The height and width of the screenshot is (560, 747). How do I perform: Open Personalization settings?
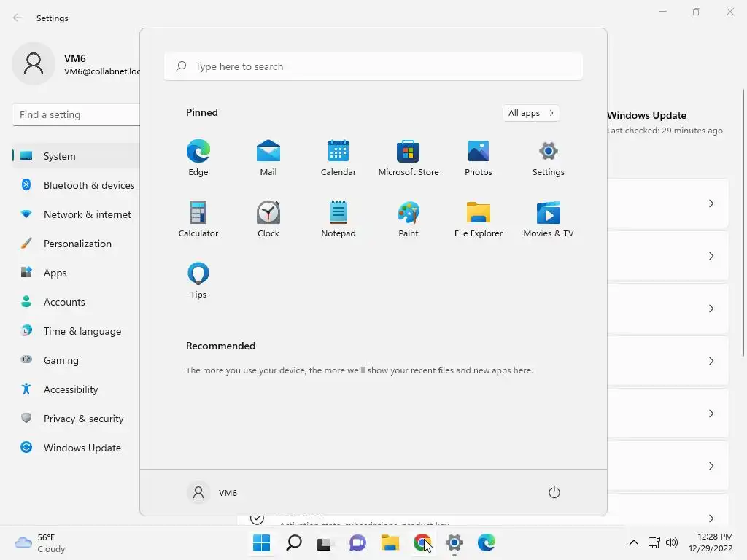(76, 244)
